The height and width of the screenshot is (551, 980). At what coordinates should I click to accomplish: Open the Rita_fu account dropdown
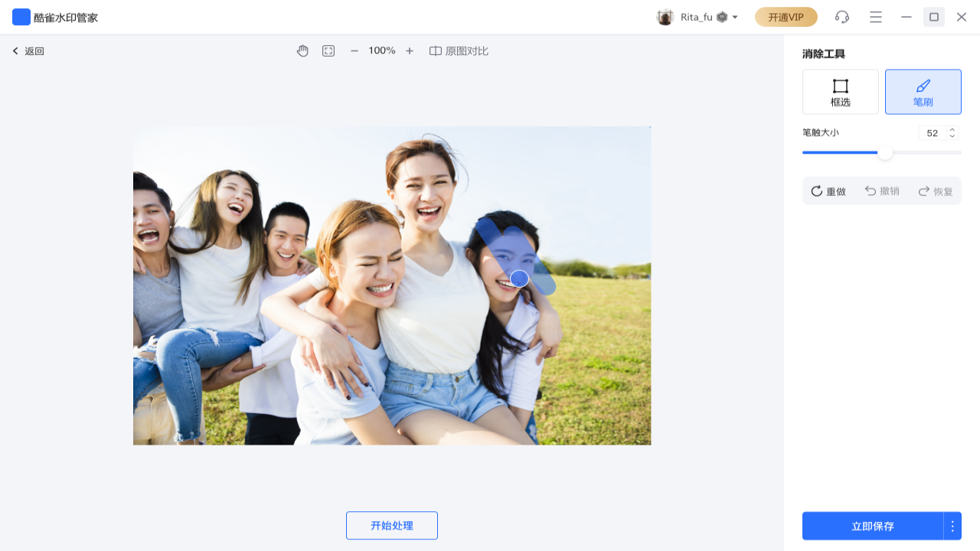tap(697, 16)
